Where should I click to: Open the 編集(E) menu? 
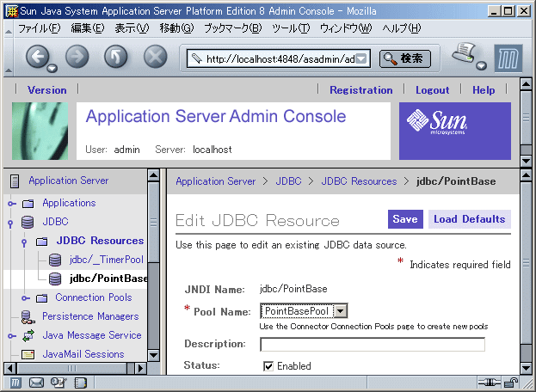(88, 28)
